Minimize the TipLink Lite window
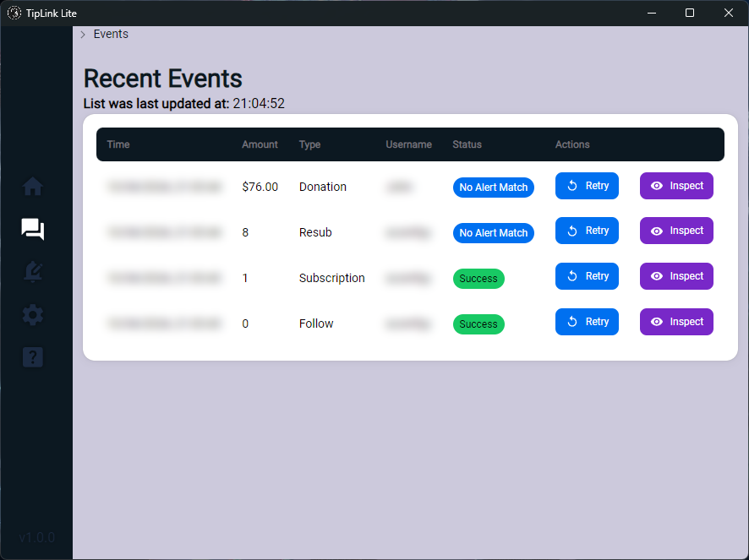 pyautogui.click(x=652, y=13)
